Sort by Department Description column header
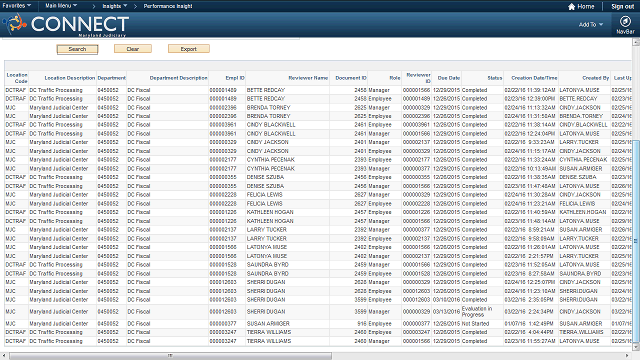Screen dimensions: 640x360 178,78
